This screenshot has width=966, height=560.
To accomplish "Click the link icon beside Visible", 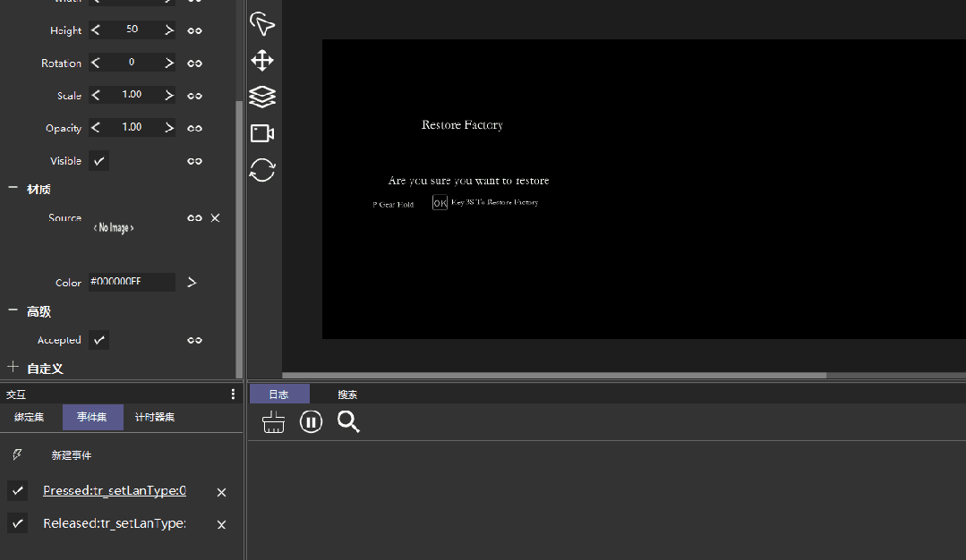I will click(194, 161).
